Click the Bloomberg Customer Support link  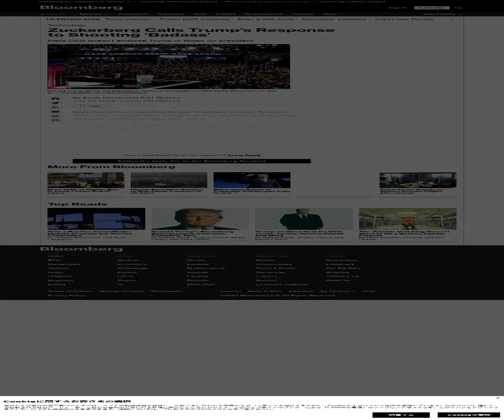(352, 1)
